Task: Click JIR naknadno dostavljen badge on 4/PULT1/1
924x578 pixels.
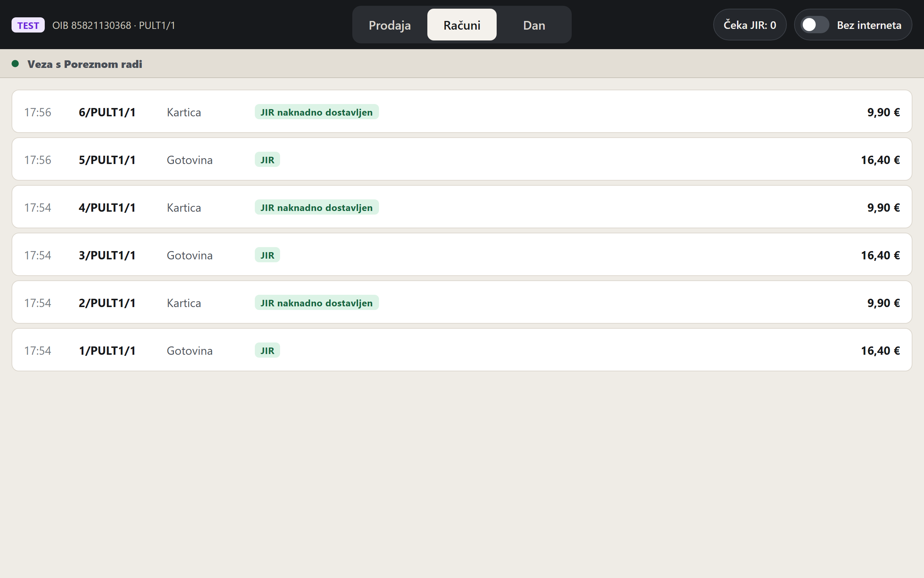Action: point(317,207)
